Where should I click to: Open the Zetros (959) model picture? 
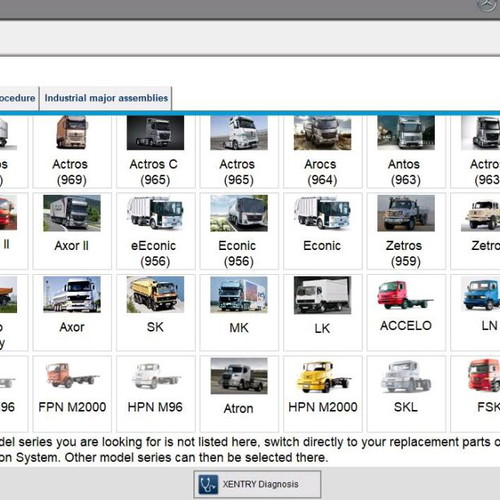click(406, 213)
